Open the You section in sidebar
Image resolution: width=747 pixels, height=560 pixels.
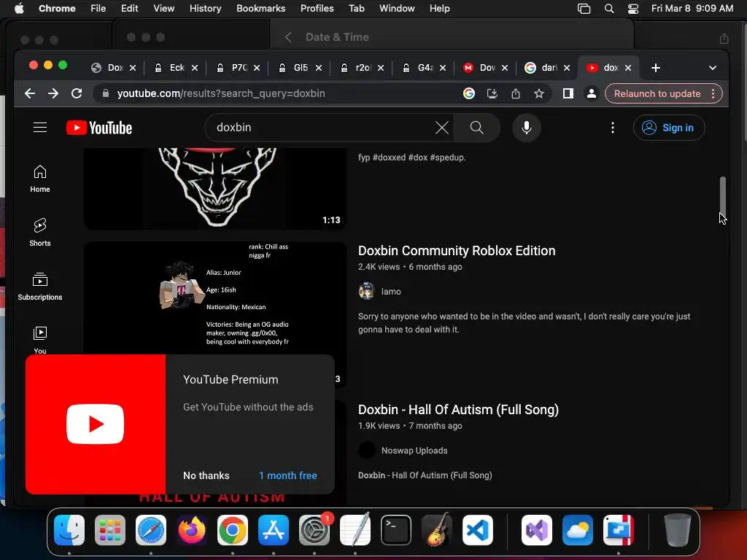[40, 340]
